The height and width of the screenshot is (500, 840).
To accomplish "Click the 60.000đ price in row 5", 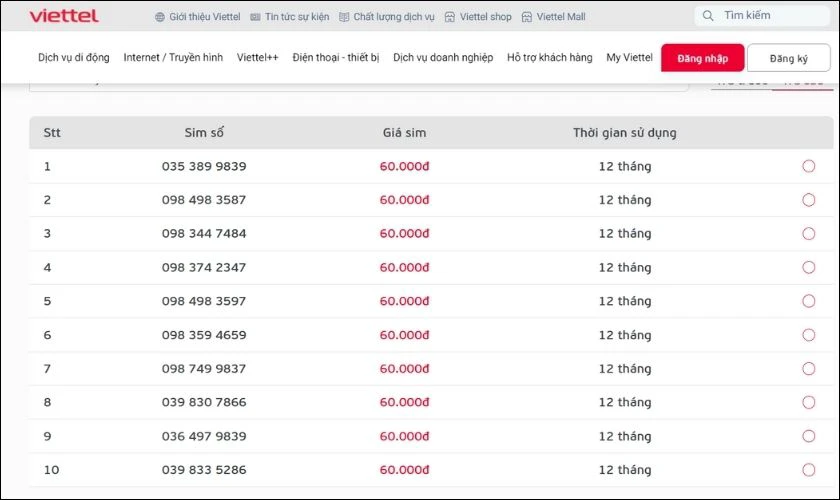I will [x=404, y=301].
